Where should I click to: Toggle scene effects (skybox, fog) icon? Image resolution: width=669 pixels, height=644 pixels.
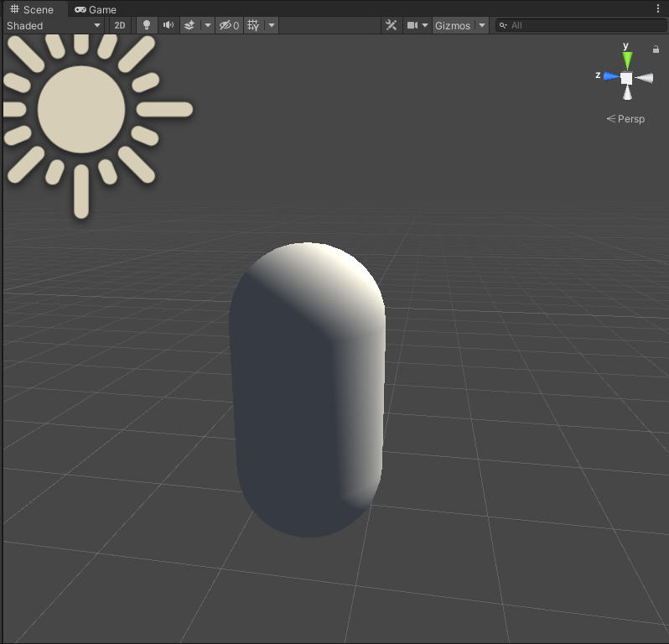(x=189, y=26)
